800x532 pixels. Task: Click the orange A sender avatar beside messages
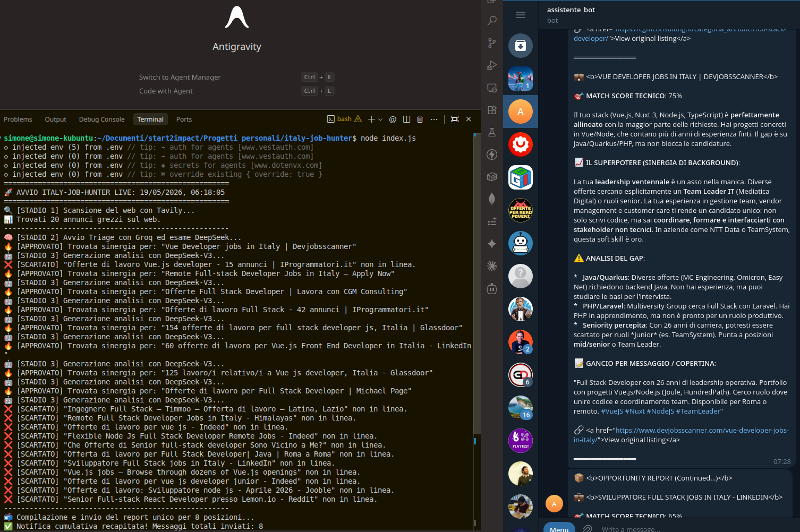[554, 504]
